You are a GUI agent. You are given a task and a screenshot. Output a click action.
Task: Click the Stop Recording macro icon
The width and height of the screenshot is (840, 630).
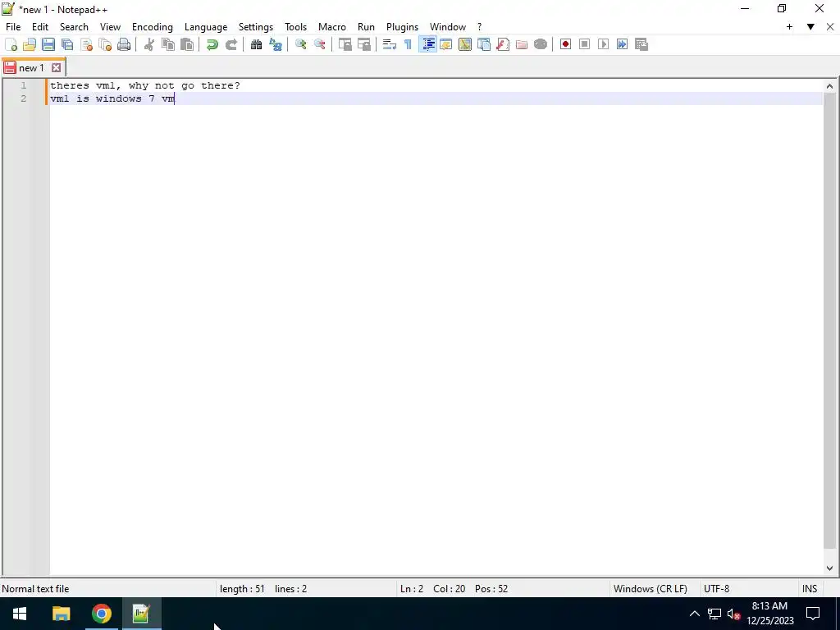pos(584,44)
